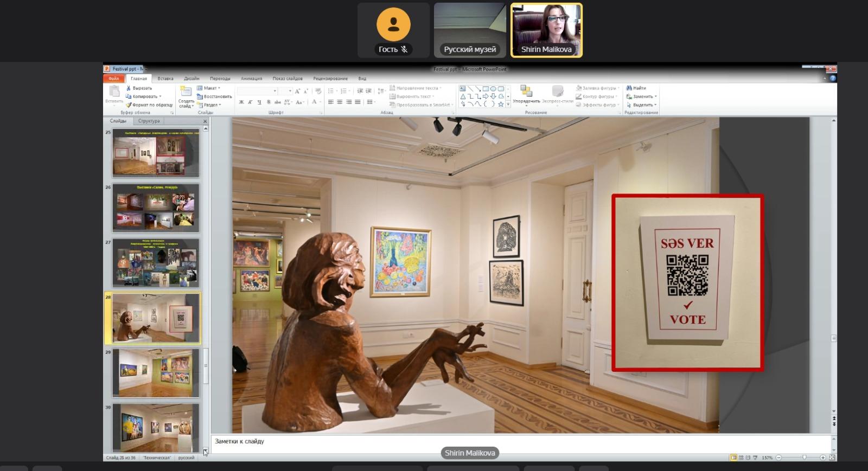Click Копировать (copy)
This screenshot has height=471, width=868.
click(143, 96)
